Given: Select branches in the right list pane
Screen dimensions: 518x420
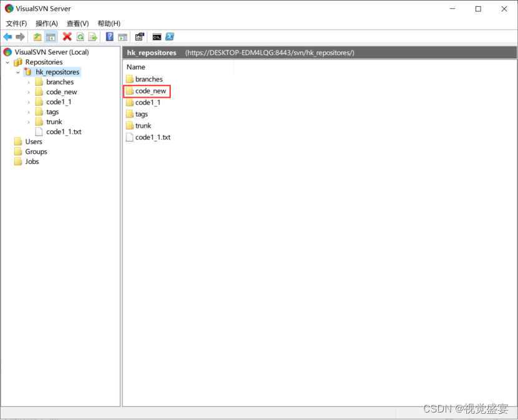Looking at the screenshot, I should 149,79.
